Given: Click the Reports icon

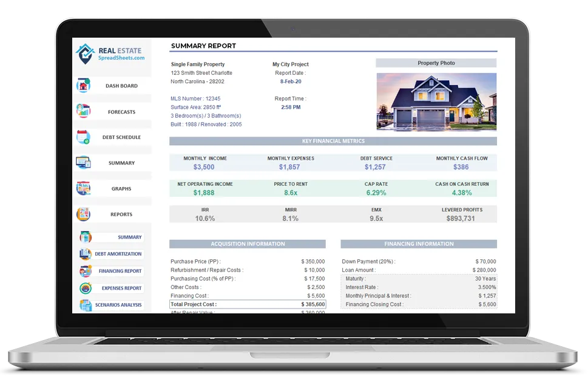Looking at the screenshot, I should tap(83, 214).
